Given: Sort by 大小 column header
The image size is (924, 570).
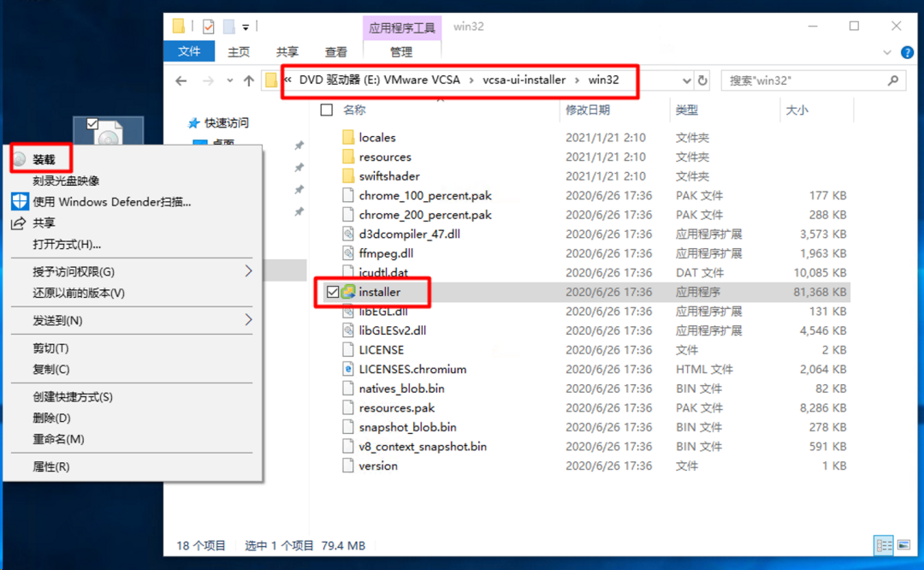Looking at the screenshot, I should [x=797, y=110].
